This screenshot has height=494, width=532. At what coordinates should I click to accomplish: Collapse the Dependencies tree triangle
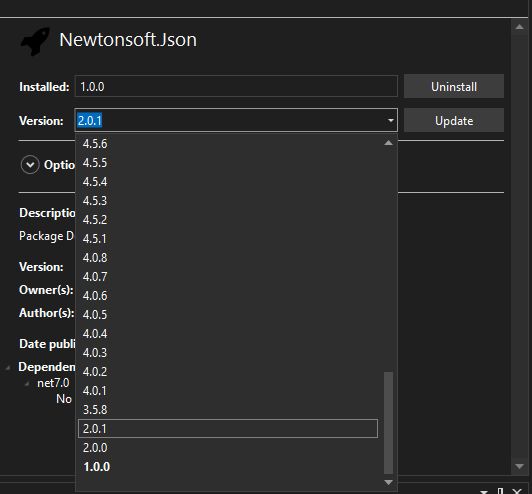8,367
